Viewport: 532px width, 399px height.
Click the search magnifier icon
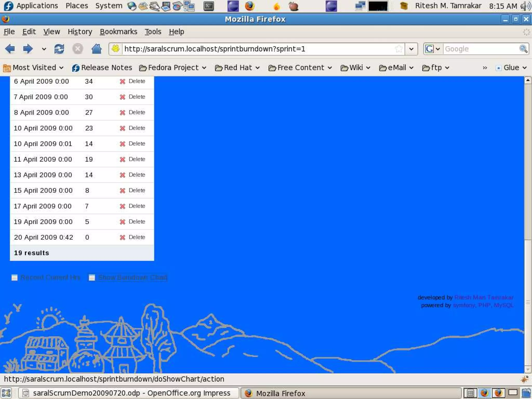pyautogui.click(x=523, y=49)
